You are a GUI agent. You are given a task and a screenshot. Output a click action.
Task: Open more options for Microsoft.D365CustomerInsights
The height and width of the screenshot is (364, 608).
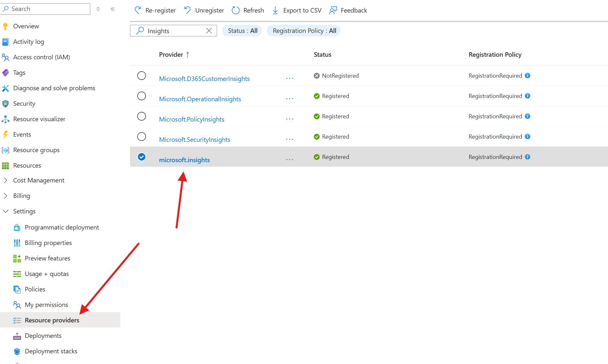[290, 78]
